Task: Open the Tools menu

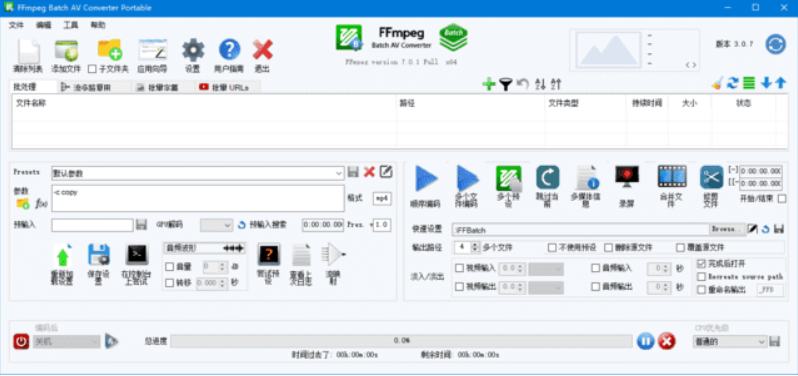Action: tap(71, 25)
